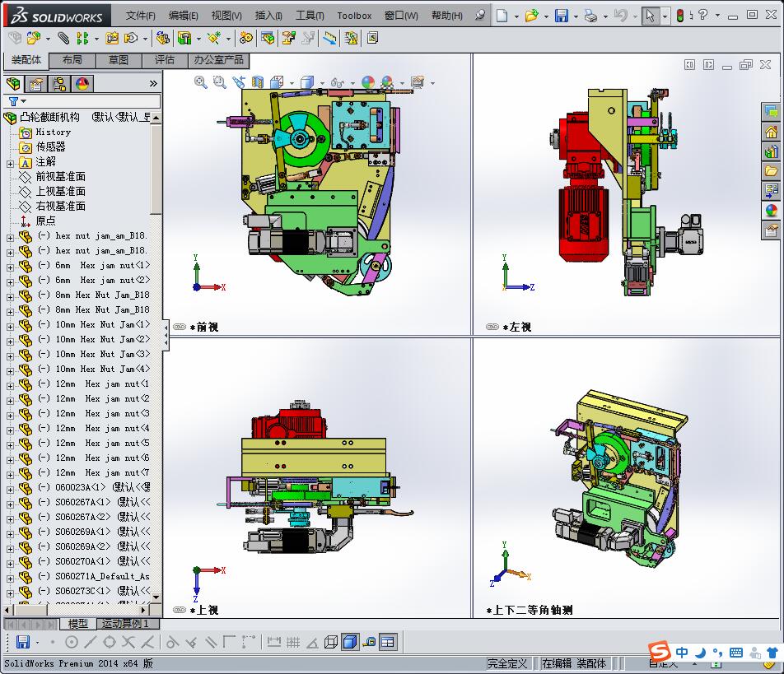The height and width of the screenshot is (674, 784).
Task: Open the SolidWorks Resources home icon
Action: pyautogui.click(x=771, y=132)
